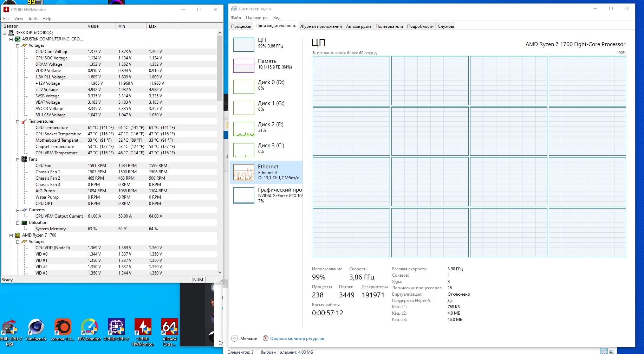Image resolution: width=644 pixels, height=354 pixels.
Task: Collapse the Fans tree section
Action: coord(18,160)
